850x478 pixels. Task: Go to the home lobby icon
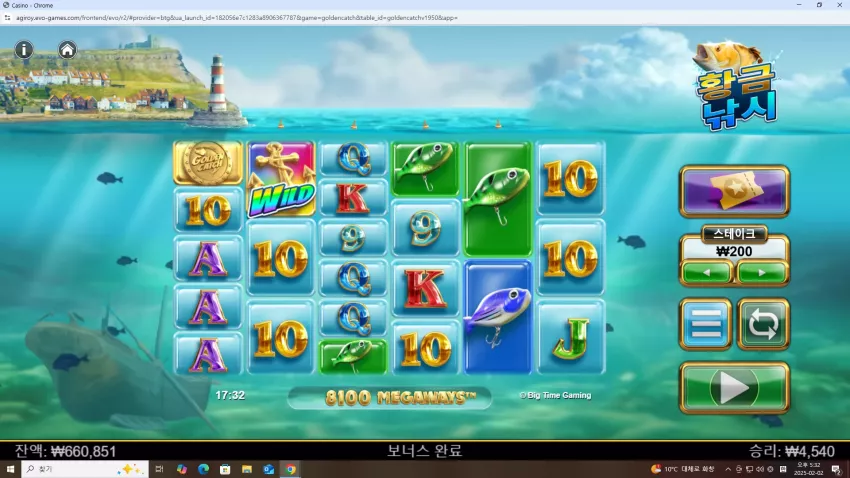coord(67,50)
